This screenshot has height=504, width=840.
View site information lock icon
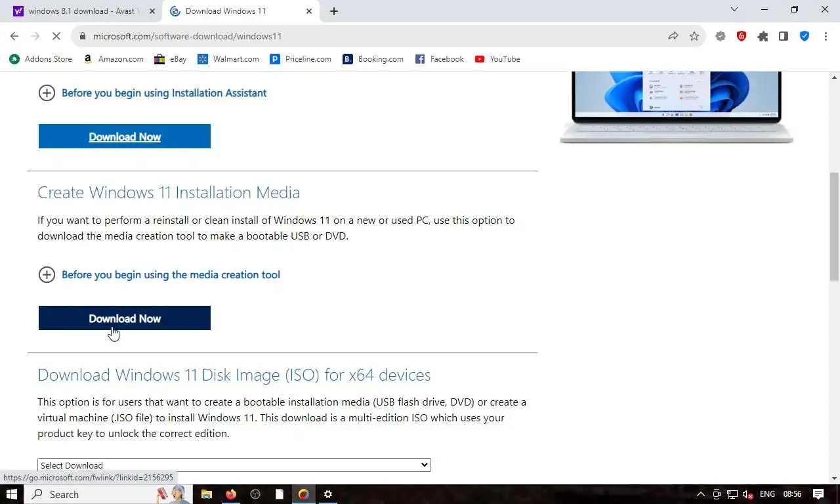click(x=83, y=36)
